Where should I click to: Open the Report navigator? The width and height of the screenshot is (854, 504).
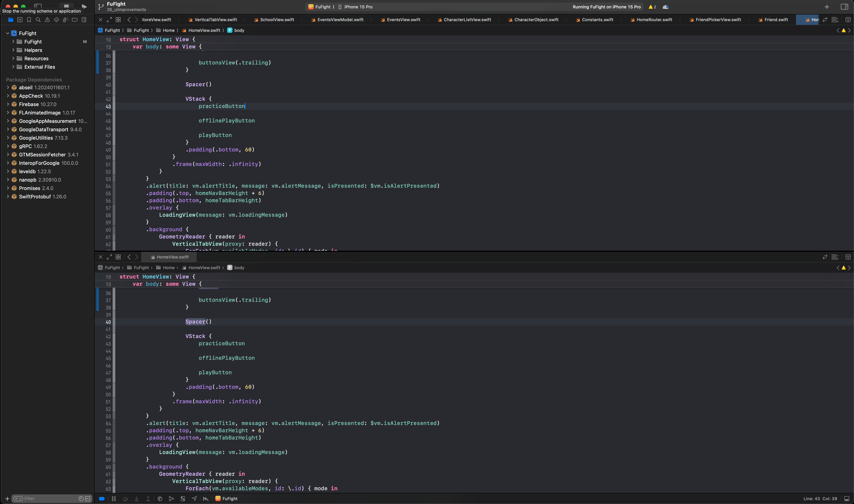[84, 20]
